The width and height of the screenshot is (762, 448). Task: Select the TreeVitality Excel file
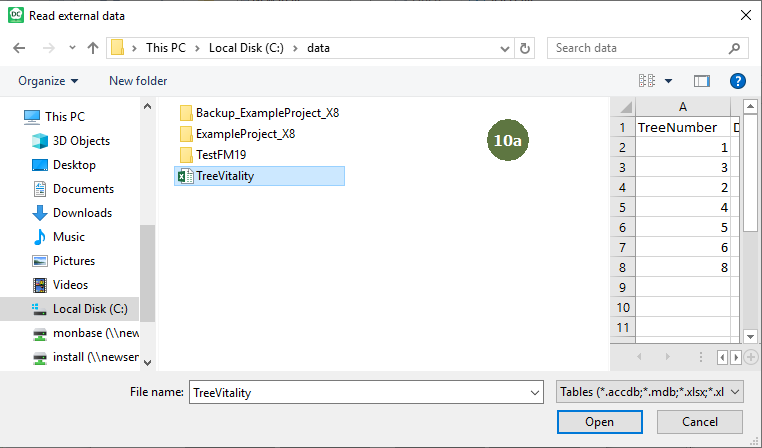223,176
